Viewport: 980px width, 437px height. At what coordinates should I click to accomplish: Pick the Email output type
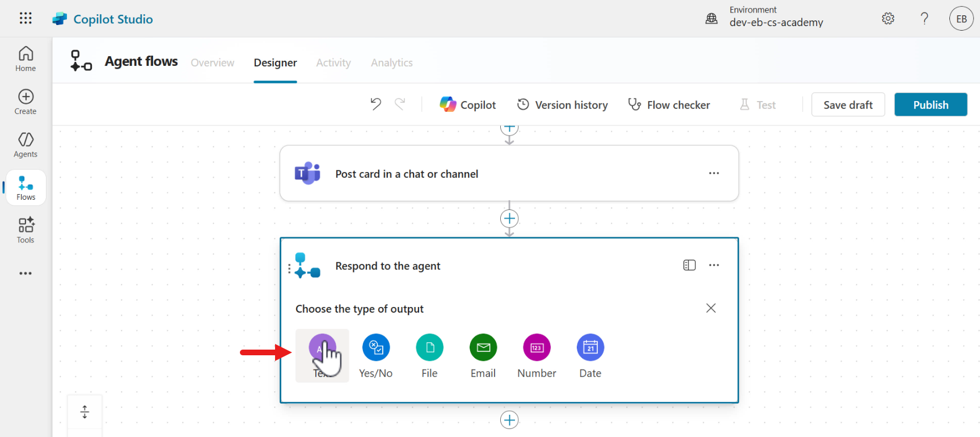coord(483,348)
